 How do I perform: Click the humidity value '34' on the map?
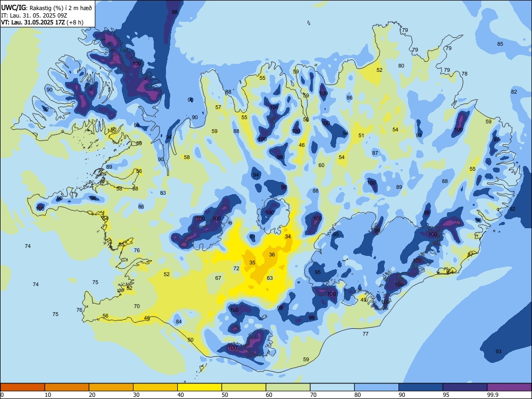[288, 237]
